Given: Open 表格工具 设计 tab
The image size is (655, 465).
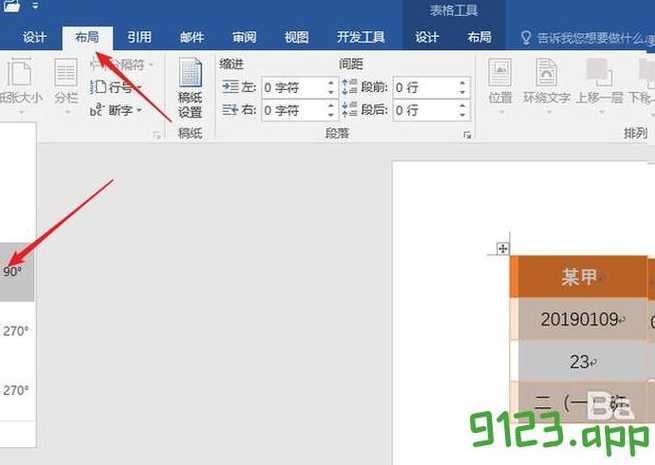Looking at the screenshot, I should click(x=427, y=38).
